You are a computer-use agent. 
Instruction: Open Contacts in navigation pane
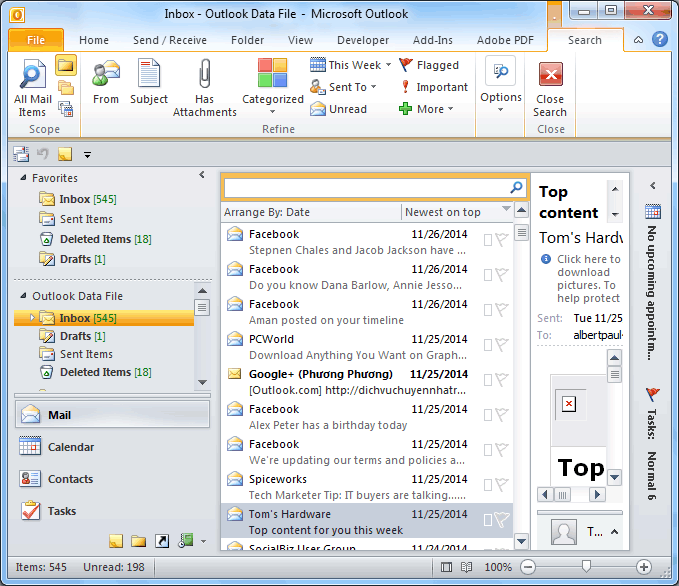pyautogui.click(x=113, y=479)
